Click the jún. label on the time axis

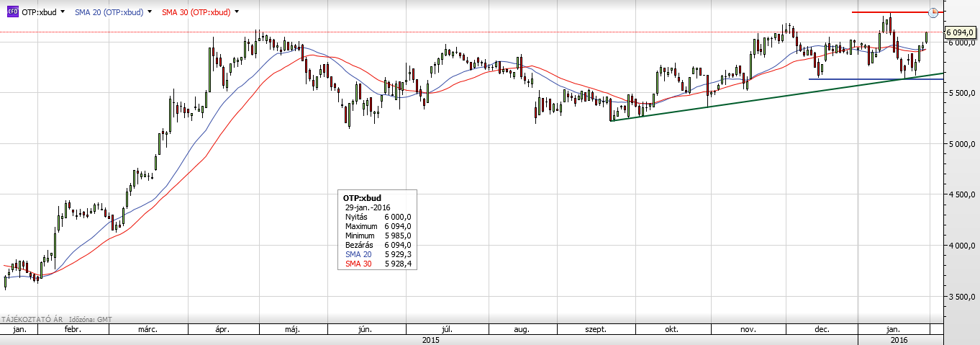365,329
